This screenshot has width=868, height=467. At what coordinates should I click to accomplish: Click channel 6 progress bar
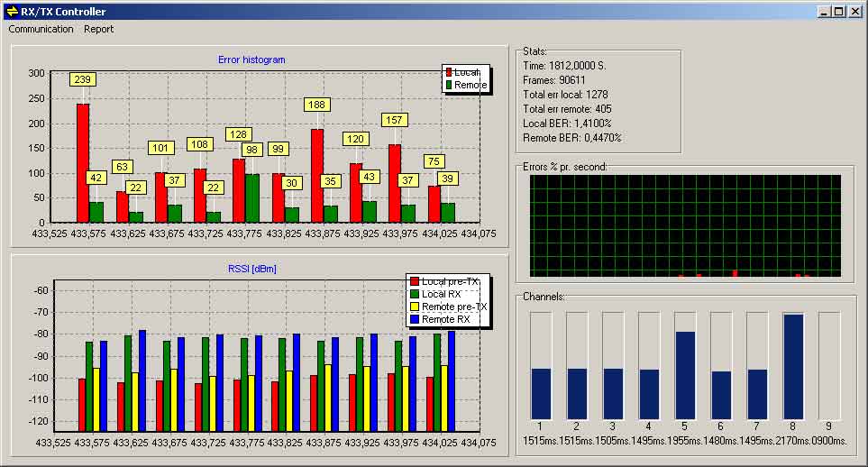click(x=721, y=366)
